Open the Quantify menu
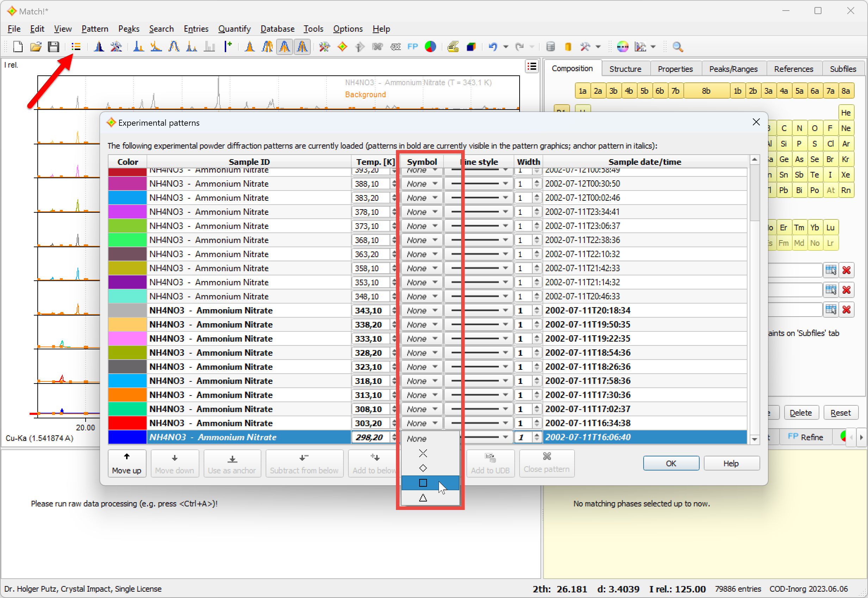Viewport: 868px width, 598px height. 234,29
